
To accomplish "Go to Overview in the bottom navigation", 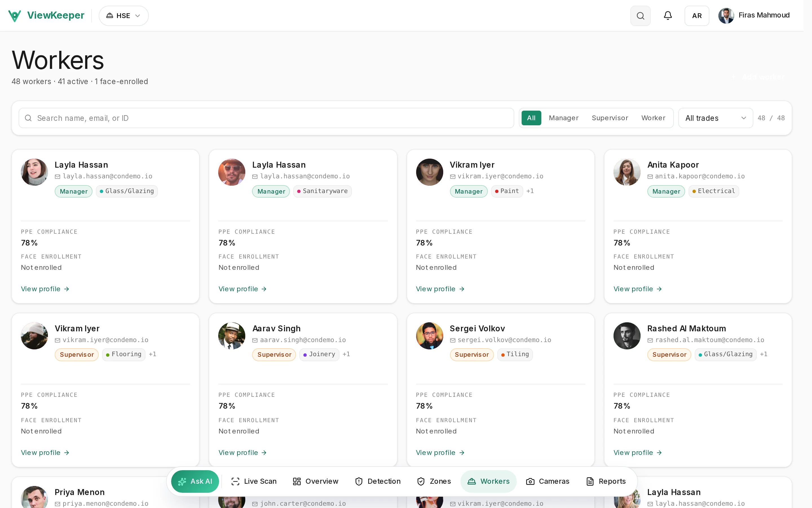I will click(315, 481).
